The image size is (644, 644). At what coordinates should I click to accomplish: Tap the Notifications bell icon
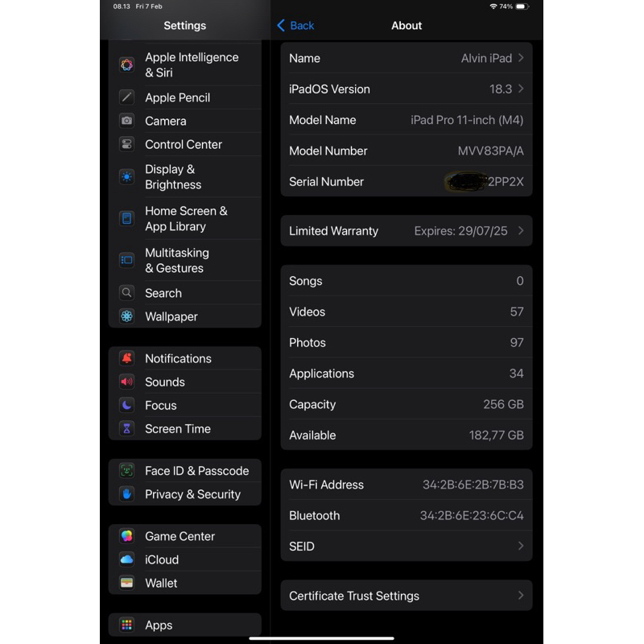tap(126, 358)
